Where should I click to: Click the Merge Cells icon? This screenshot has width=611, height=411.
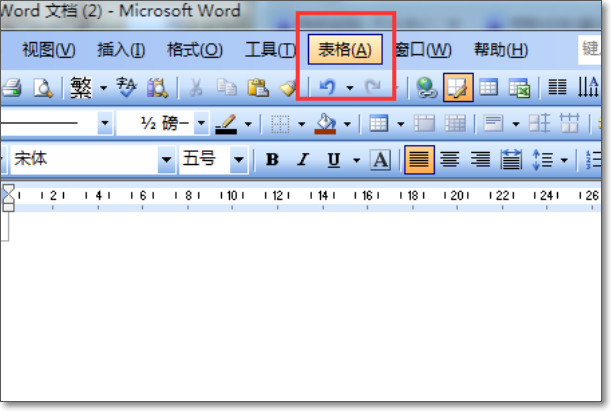tap(424, 123)
